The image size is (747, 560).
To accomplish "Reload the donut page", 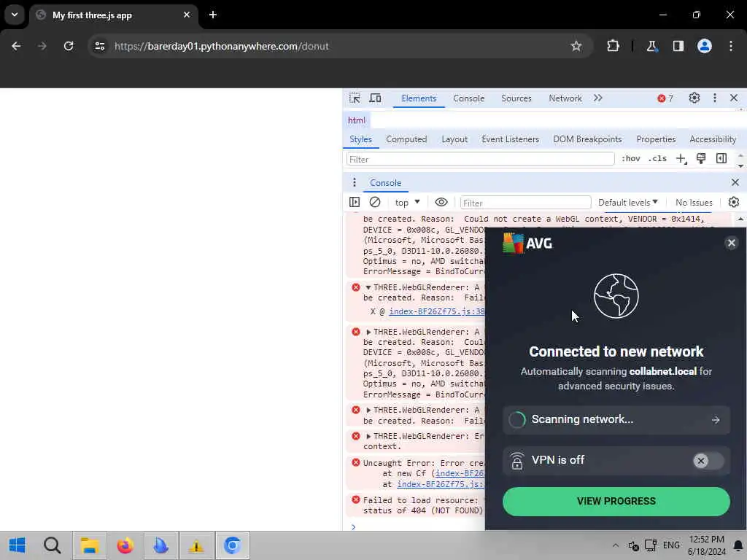I will [x=69, y=46].
